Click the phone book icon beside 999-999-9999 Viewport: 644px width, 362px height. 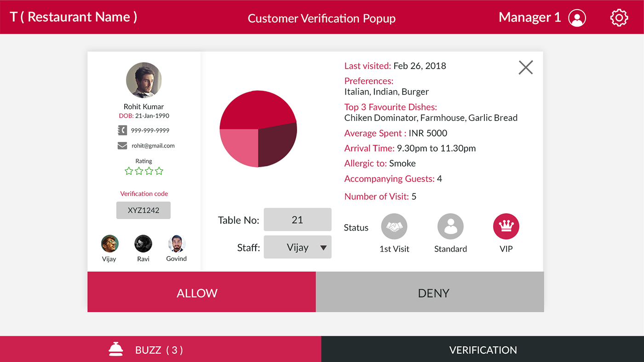click(x=122, y=130)
